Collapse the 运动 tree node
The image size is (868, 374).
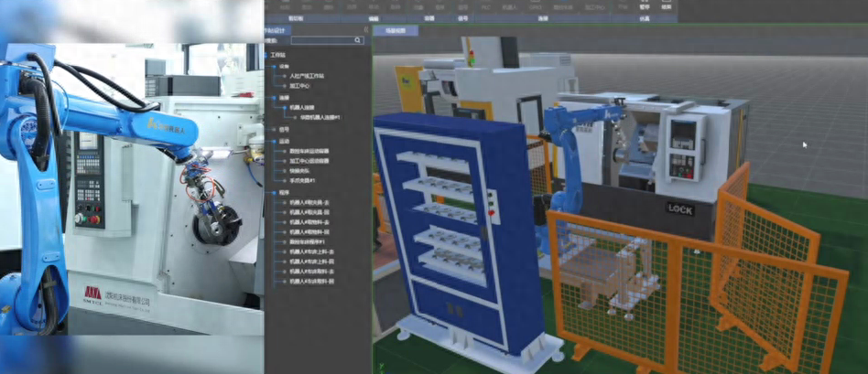pyautogui.click(x=275, y=141)
